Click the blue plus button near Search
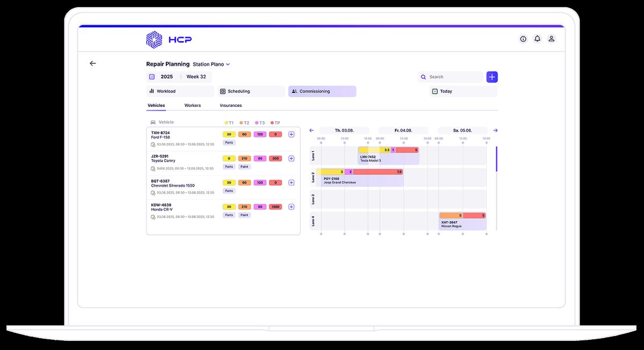 coord(492,77)
